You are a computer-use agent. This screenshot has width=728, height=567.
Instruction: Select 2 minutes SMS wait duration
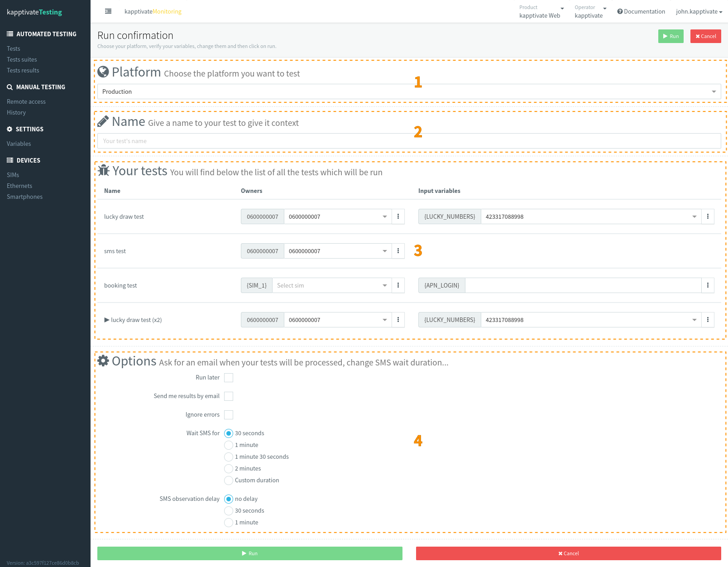point(229,469)
